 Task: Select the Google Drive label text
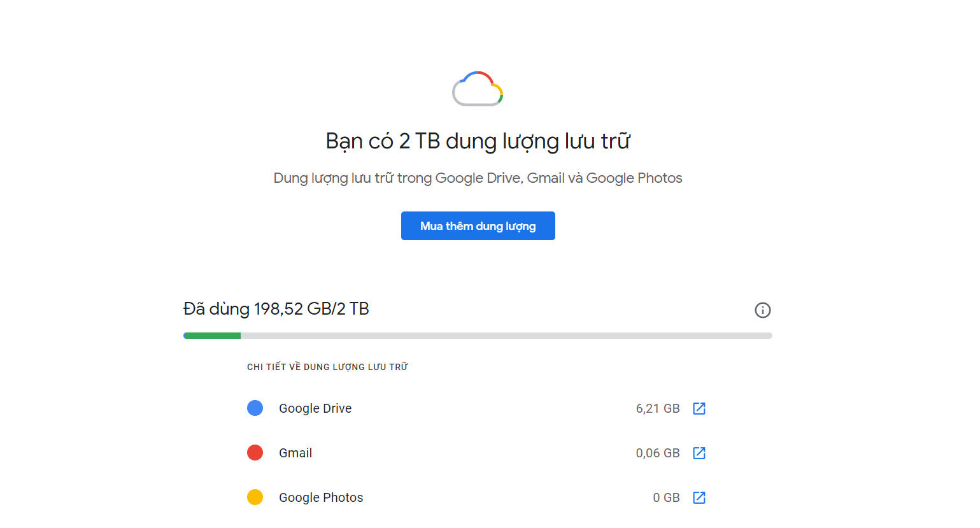[x=315, y=408]
